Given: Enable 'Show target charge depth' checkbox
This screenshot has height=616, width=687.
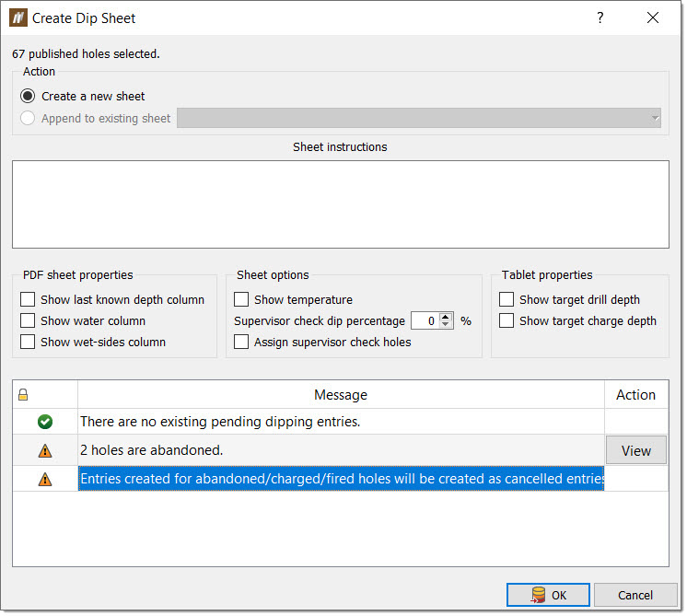Looking at the screenshot, I should 507,320.
